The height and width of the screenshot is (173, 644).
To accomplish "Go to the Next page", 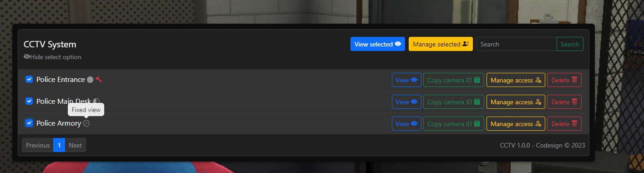I will coord(75,145).
